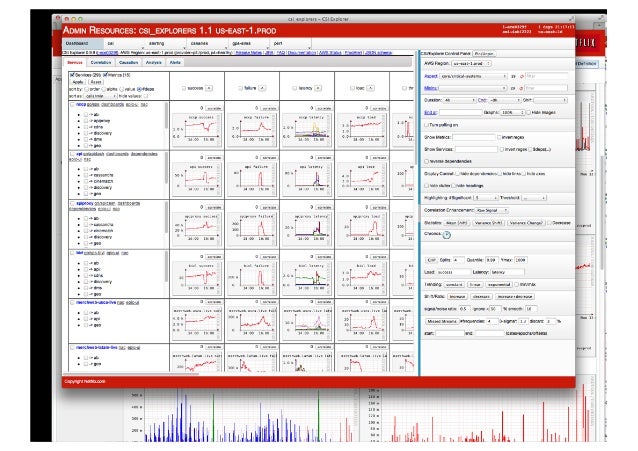Open the Dashboard navigation tab

tap(83, 44)
